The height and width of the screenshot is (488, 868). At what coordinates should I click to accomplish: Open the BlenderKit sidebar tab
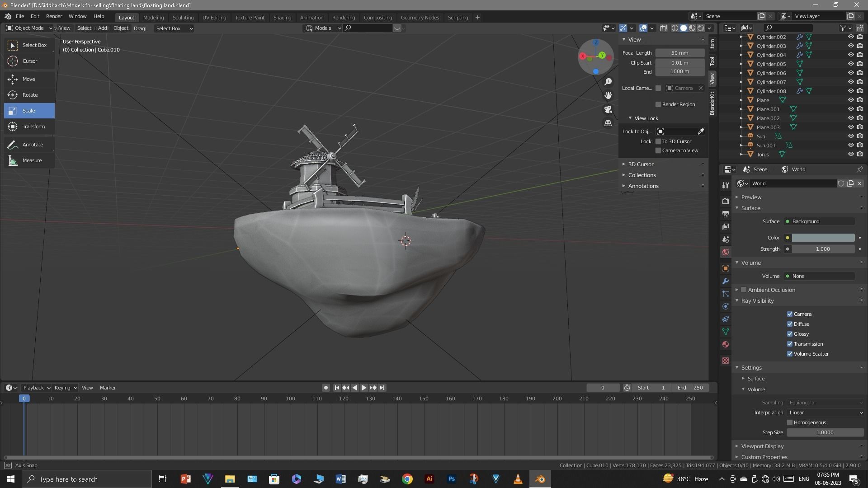(712, 103)
